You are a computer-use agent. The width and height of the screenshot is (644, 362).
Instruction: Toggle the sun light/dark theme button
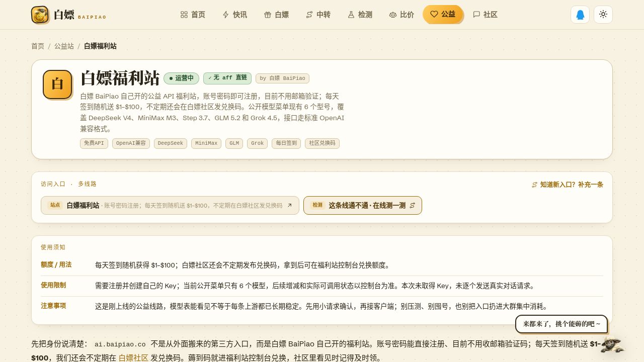(603, 15)
